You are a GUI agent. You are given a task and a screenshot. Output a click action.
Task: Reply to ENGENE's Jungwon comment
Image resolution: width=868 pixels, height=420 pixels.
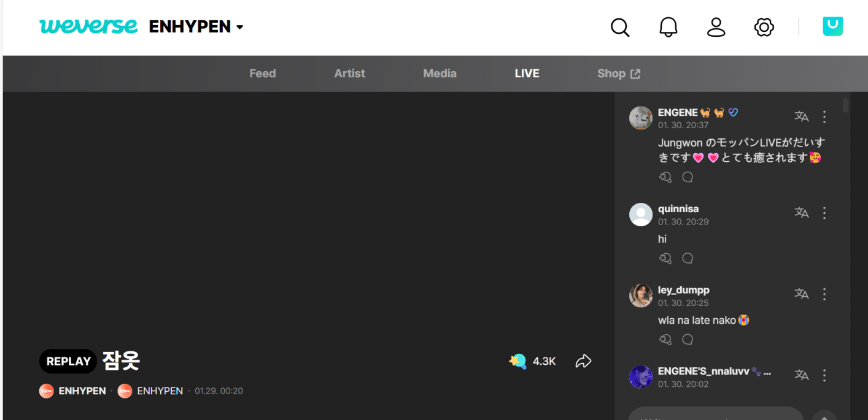click(688, 177)
